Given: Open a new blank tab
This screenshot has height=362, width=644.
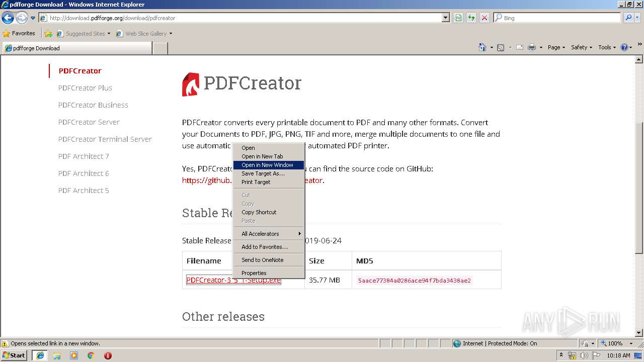Looking at the screenshot, I should (x=160, y=48).
